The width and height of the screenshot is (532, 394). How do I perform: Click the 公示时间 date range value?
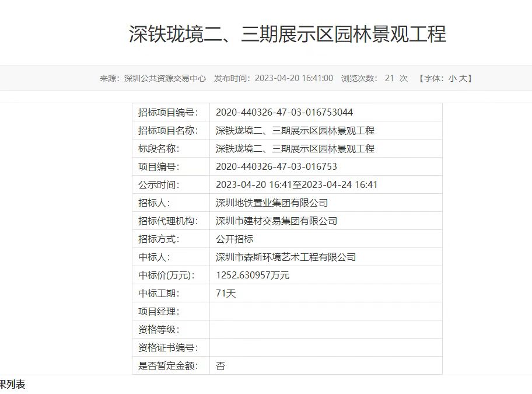(296, 185)
